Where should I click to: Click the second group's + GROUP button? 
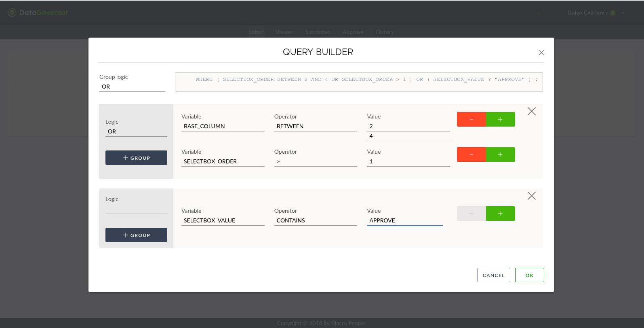[136, 235]
